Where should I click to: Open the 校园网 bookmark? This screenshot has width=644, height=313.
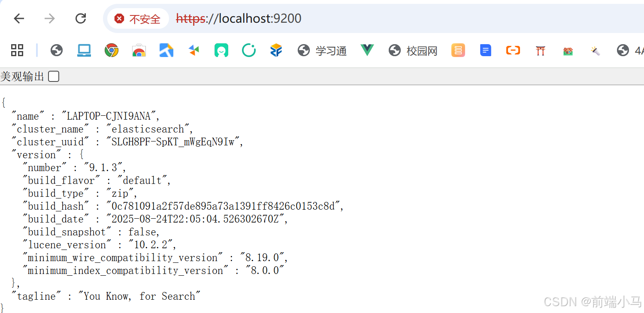click(413, 51)
